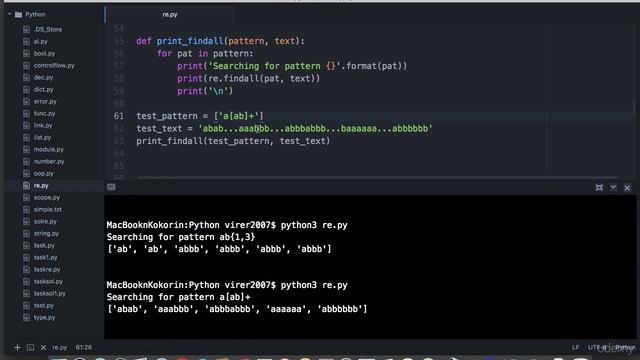Close the terminal panel
This screenshot has width=640, height=360.
pyautogui.click(x=627, y=188)
